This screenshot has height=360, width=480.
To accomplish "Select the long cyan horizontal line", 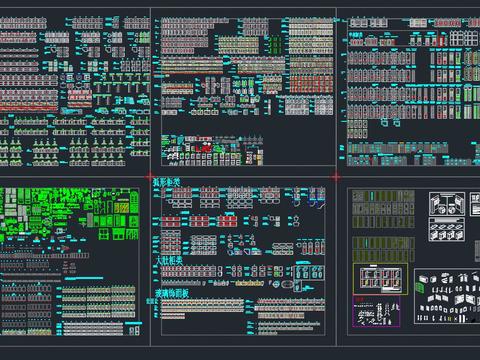I will pos(84,278).
